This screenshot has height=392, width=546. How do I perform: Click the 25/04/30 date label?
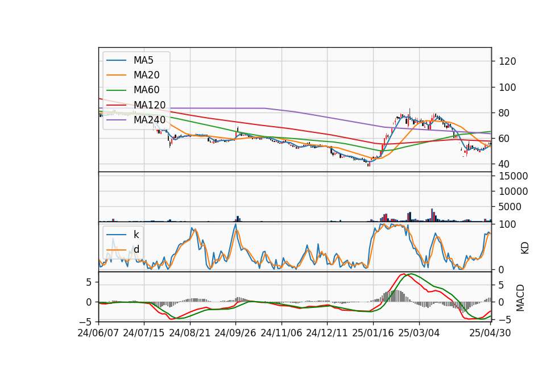pos(490,333)
